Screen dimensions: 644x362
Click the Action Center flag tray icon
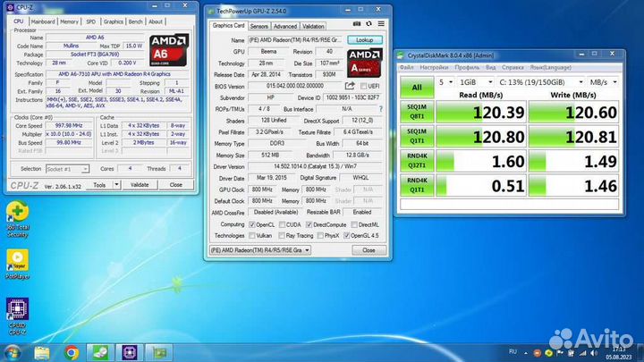(560, 353)
